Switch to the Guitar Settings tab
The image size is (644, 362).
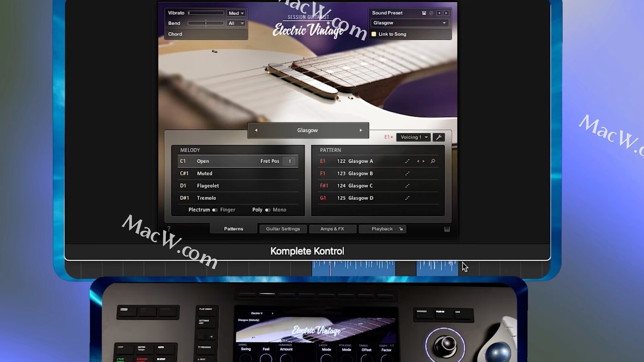(x=283, y=229)
